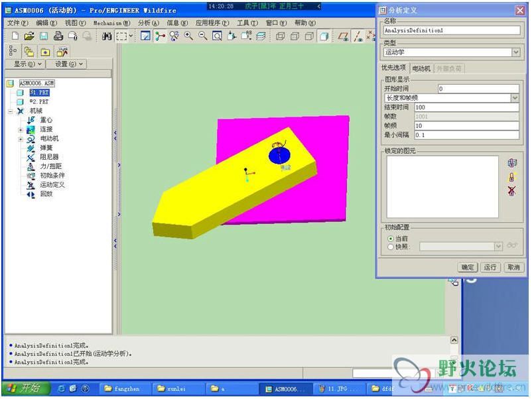Viewport: 532px width, 399px height.
Task: Click the 开始时间 input field
Action: [x=478, y=89]
